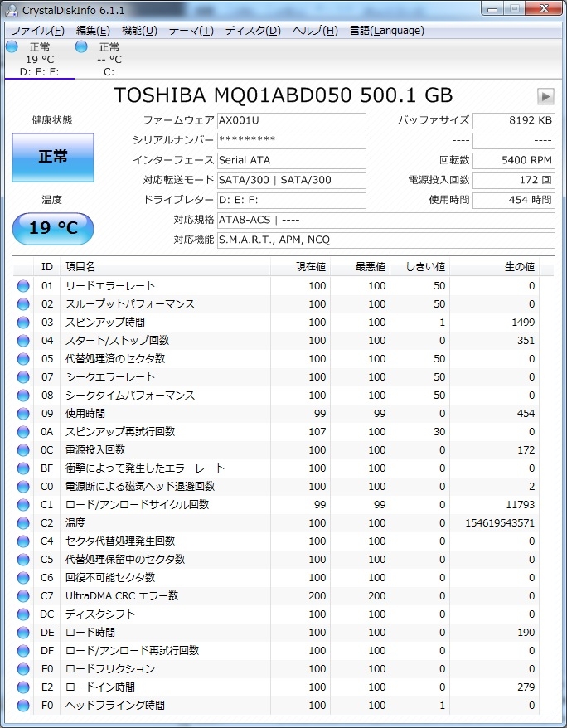Click the status orb for row DE ロード時間
The height and width of the screenshot is (728, 567).
coord(23,633)
